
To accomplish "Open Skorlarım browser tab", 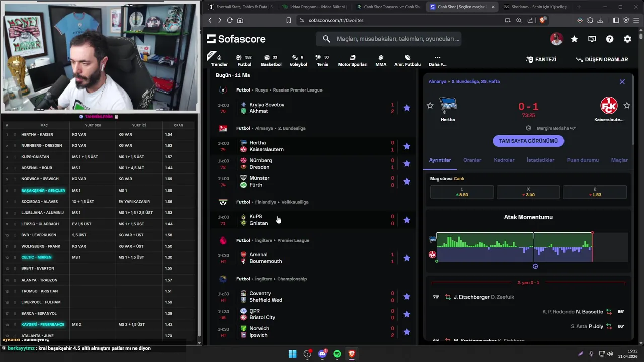I will pyautogui.click(x=535, y=7).
